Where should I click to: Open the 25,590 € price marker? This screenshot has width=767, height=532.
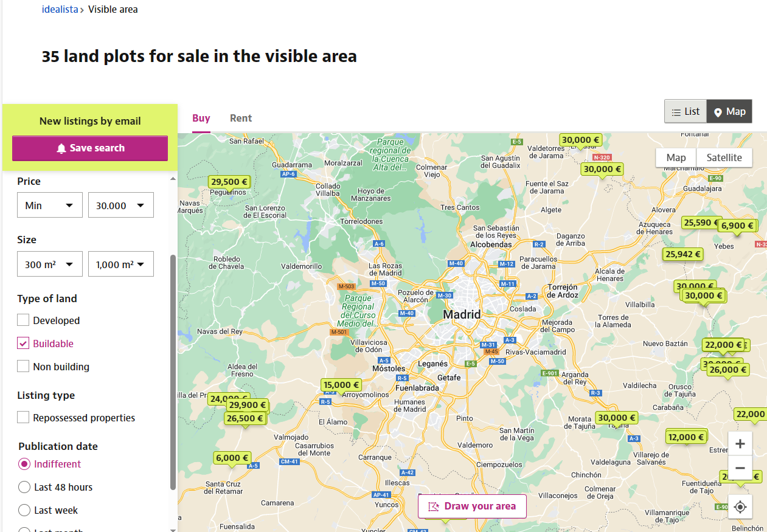click(x=700, y=223)
